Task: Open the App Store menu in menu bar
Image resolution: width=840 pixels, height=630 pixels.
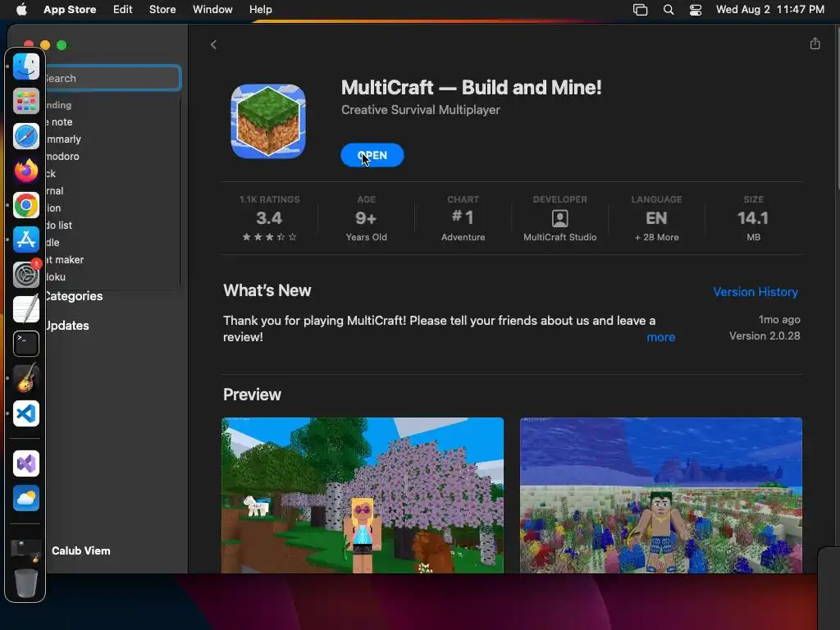Action: tap(70, 10)
